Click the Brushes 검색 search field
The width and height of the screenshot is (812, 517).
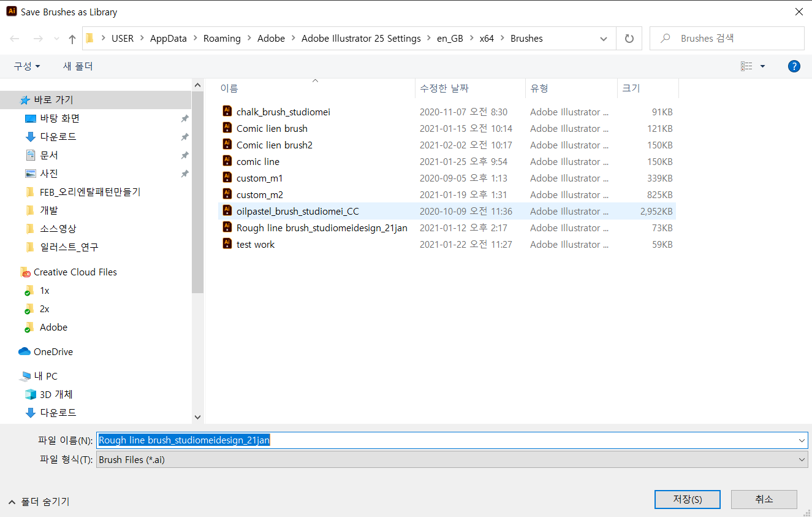727,39
